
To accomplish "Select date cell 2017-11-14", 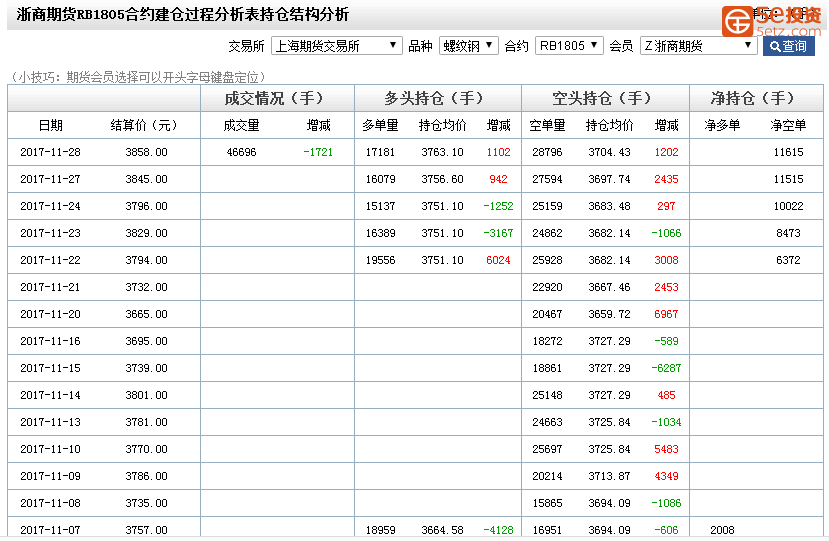I will pos(51,395).
